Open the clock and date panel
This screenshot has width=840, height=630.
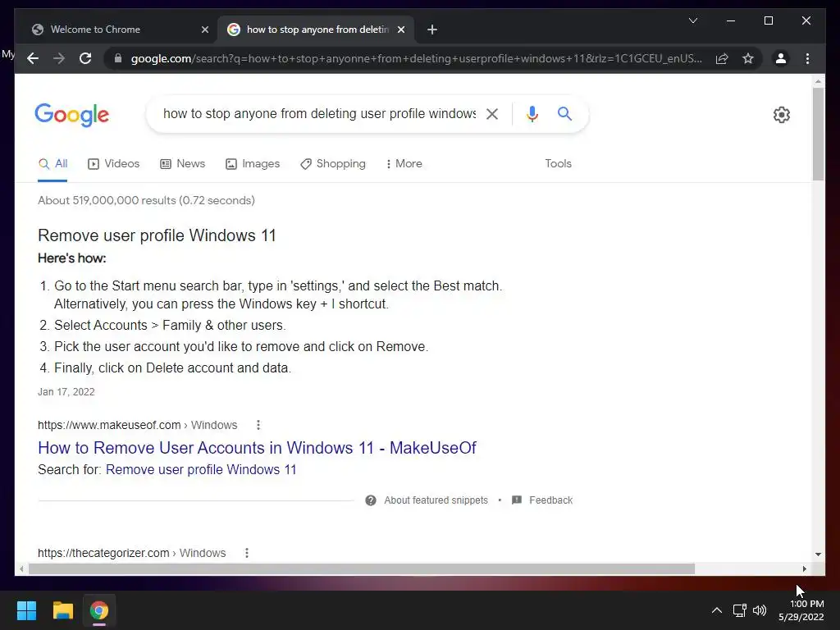[801, 610]
